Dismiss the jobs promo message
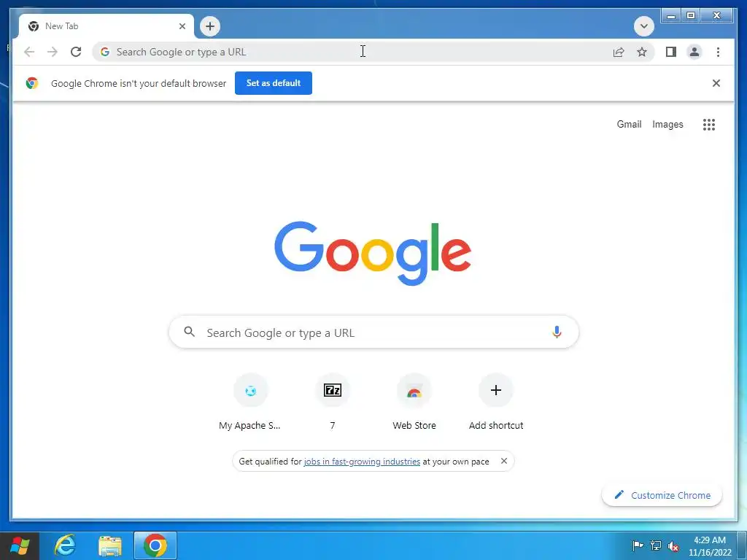The width and height of the screenshot is (747, 560). click(504, 461)
